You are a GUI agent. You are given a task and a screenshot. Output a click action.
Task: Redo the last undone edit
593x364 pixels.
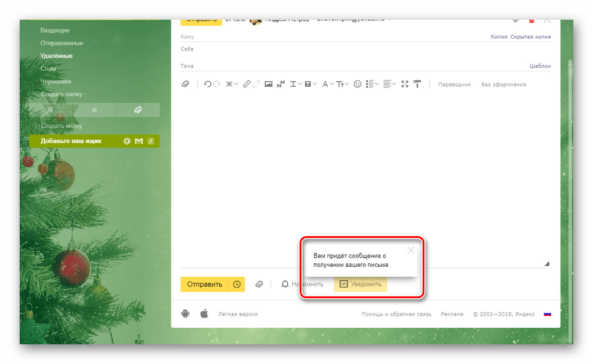point(217,84)
